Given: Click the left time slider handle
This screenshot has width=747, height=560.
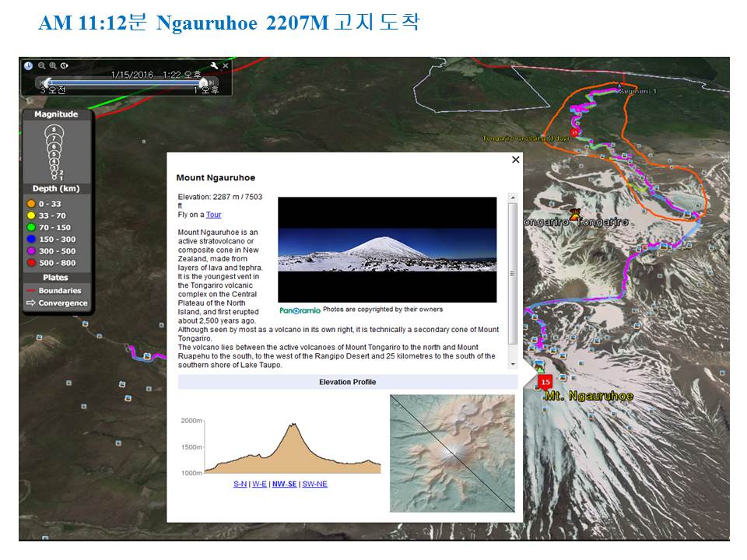Looking at the screenshot, I should (48, 83).
